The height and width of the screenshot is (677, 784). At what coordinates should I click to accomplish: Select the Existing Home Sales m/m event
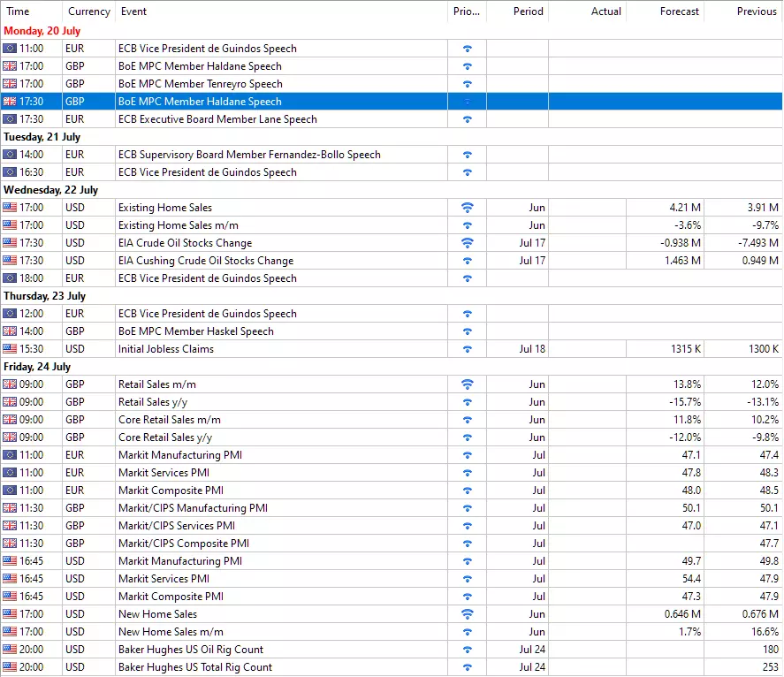(179, 225)
